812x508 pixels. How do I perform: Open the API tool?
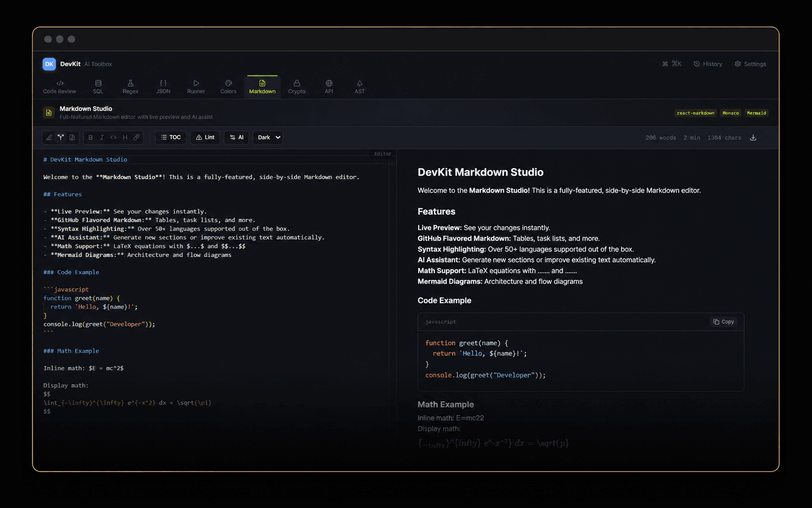click(x=329, y=87)
